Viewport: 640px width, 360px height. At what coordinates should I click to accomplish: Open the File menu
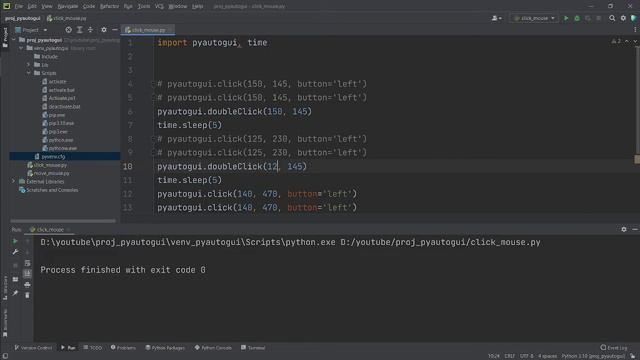[19, 6]
